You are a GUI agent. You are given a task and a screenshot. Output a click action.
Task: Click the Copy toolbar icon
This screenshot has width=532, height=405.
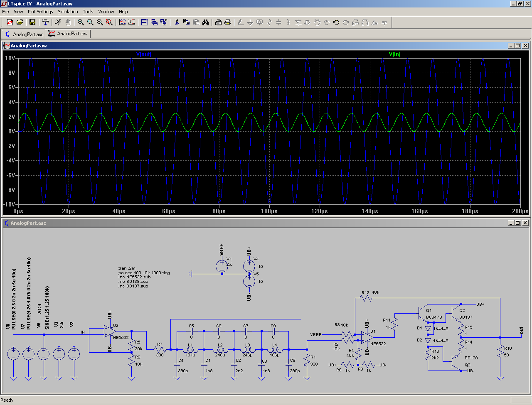point(186,22)
